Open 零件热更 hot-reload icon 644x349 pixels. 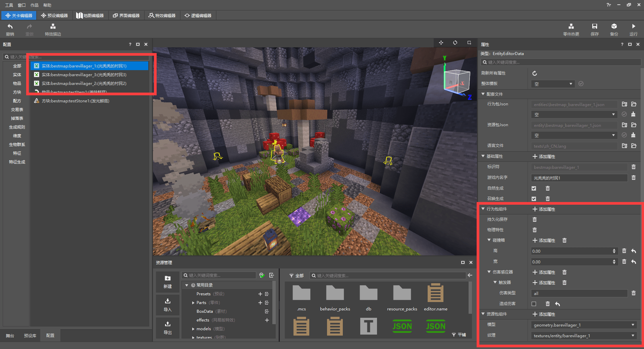(571, 27)
